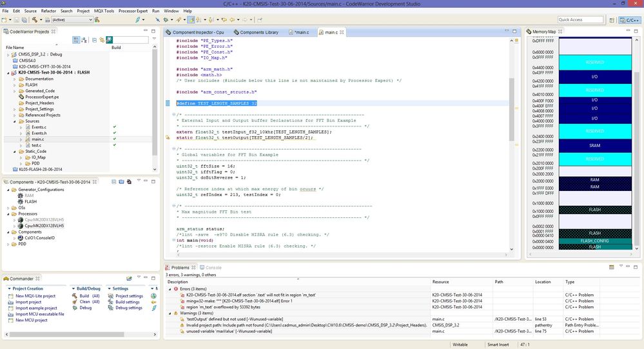The width and height of the screenshot is (644, 349).
Task: Toggle build checkmark for Events.c
Action: (115, 127)
